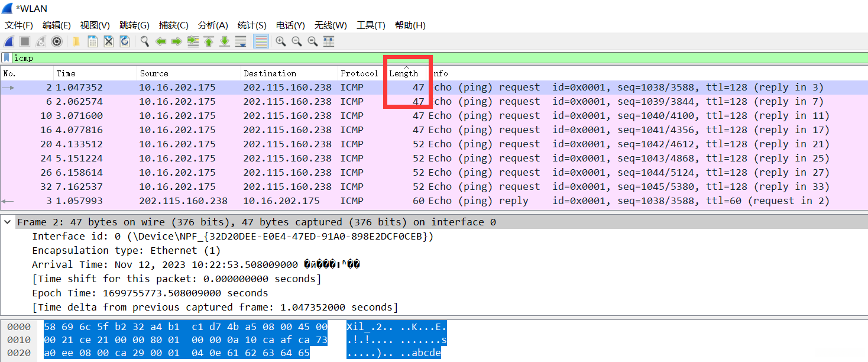Open the filter bookmark icon
The width and height of the screenshot is (868, 362).
tap(7, 57)
